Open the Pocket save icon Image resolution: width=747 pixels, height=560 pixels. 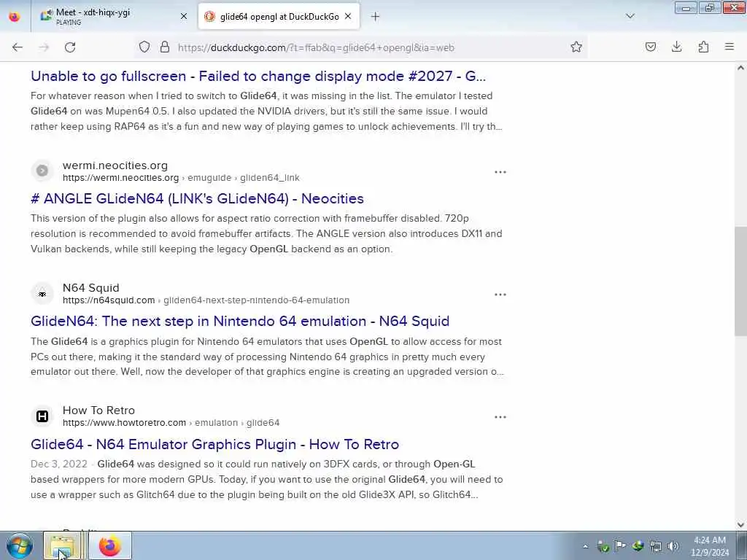tap(650, 47)
